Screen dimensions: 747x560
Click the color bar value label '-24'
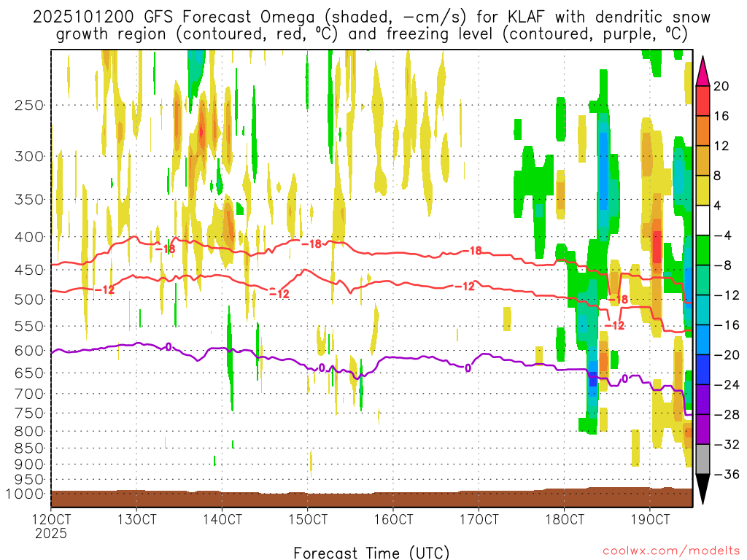(727, 385)
